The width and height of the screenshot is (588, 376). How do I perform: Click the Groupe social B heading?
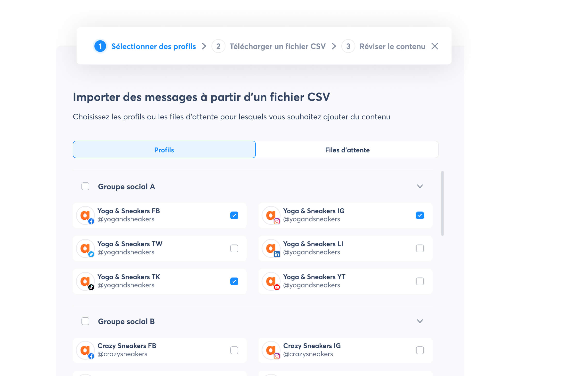click(x=126, y=321)
